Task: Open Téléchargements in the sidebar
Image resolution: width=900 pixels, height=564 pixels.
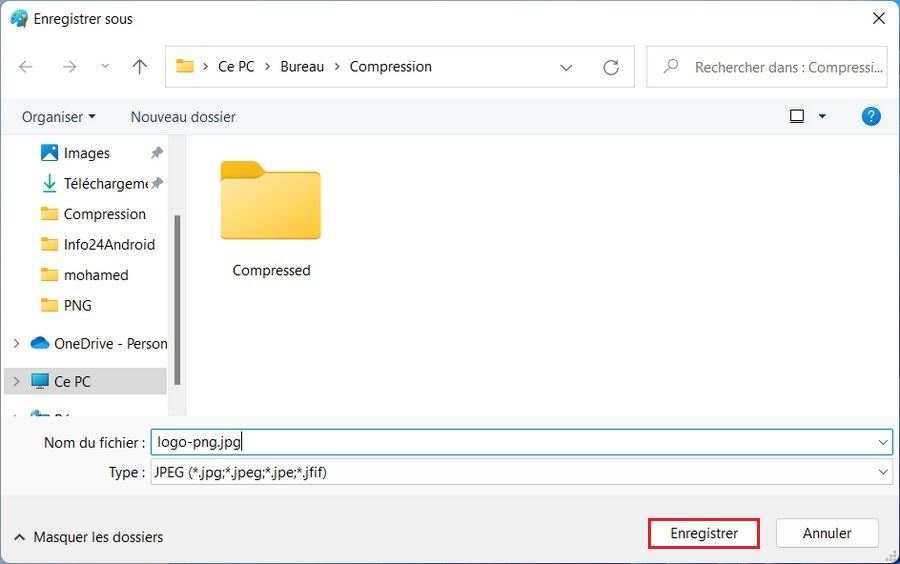Action: point(104,183)
